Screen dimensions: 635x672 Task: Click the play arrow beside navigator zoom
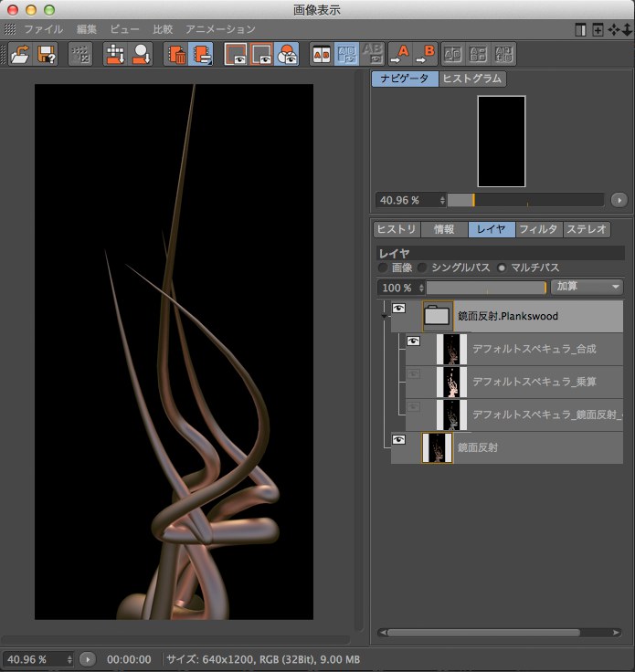pos(619,199)
